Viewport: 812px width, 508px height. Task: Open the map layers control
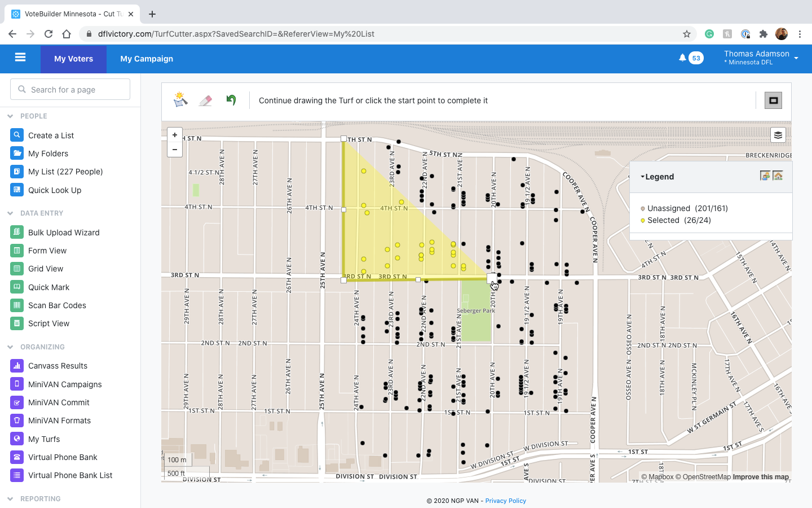pyautogui.click(x=778, y=135)
